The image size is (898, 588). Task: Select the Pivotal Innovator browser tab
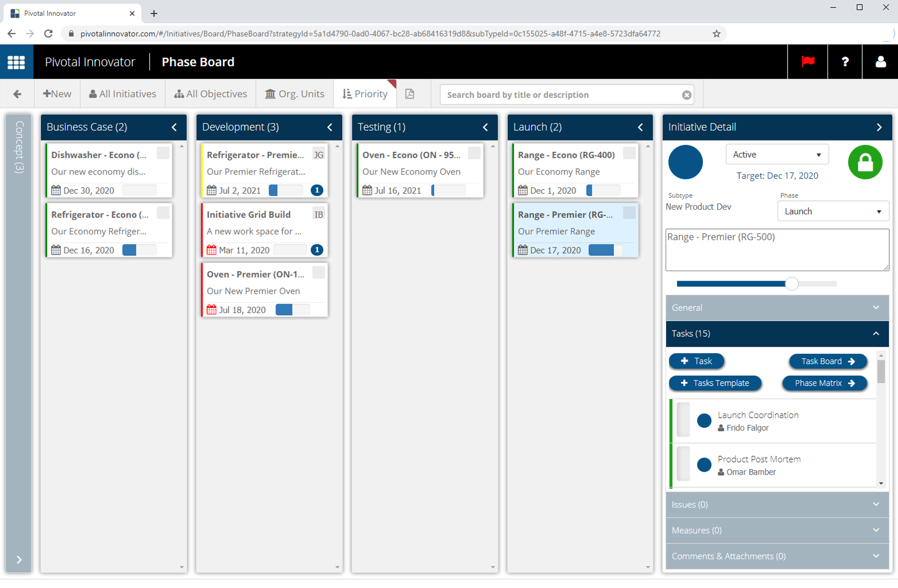click(x=72, y=14)
